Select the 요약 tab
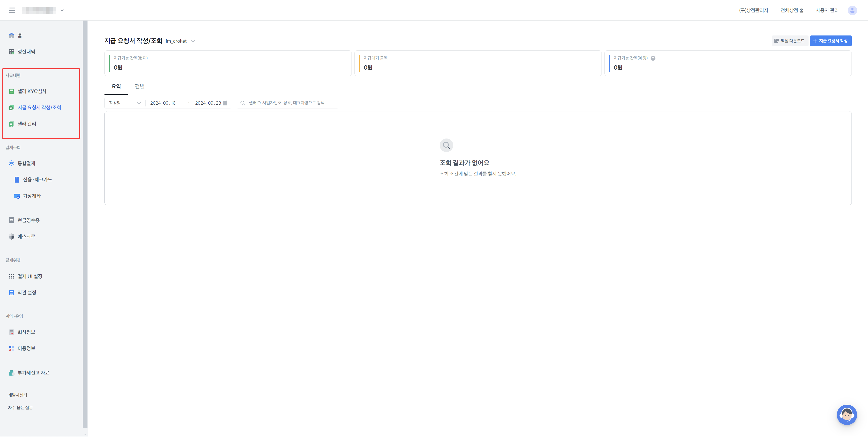This screenshot has height=437, width=868. (x=116, y=87)
